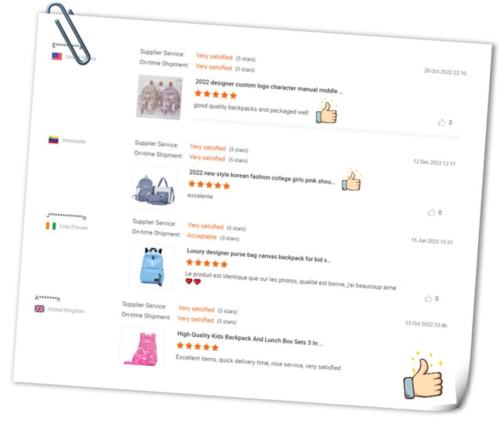The width and height of the screenshot is (504, 425).
Task: Click the United Kingdom flag icon
Action: click(x=39, y=309)
